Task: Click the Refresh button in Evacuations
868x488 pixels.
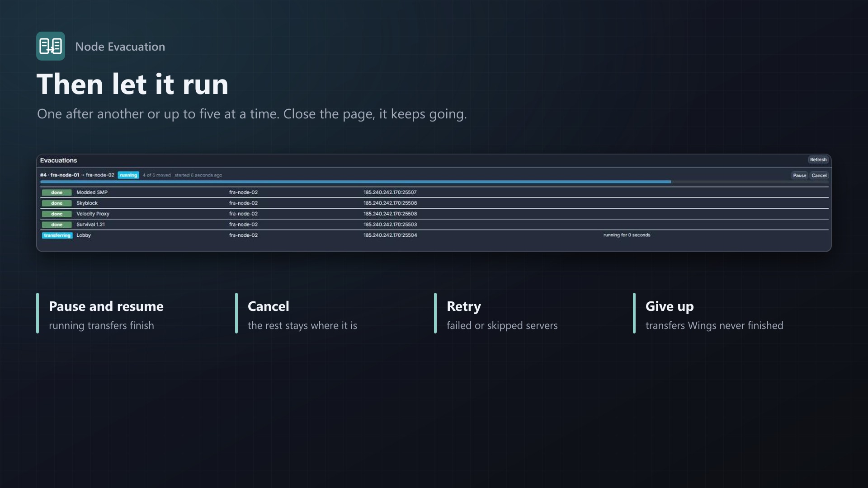Action: coord(818,160)
